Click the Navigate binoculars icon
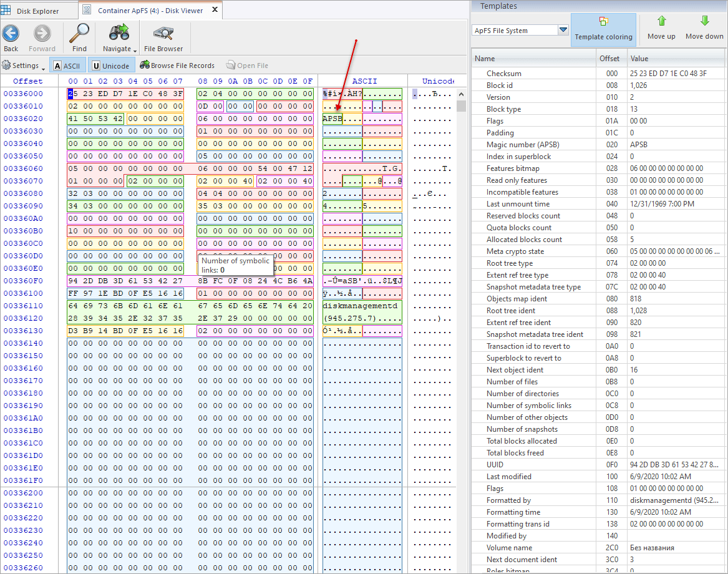 (119, 33)
